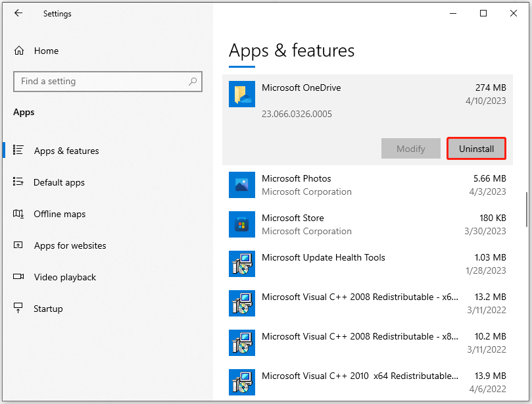Click the greyed-out Modify button

(410, 149)
